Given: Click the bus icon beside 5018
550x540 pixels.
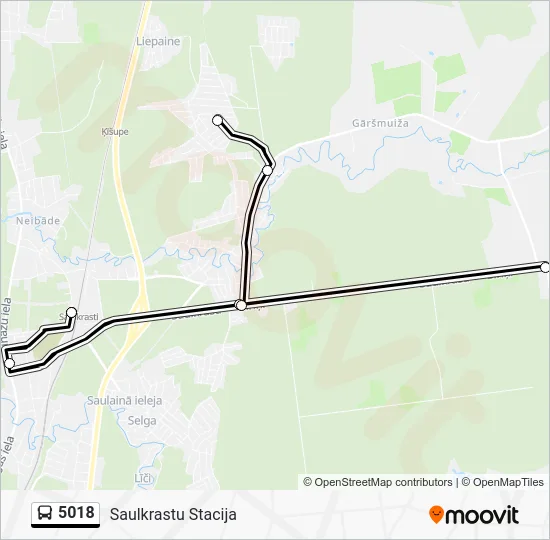Looking at the screenshot, I should click(45, 513).
